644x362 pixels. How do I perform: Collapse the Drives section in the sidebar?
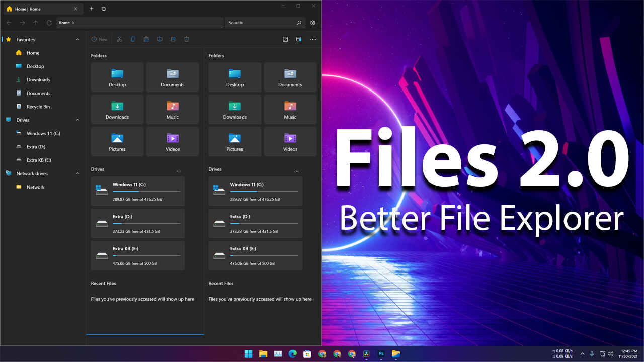pos(77,120)
